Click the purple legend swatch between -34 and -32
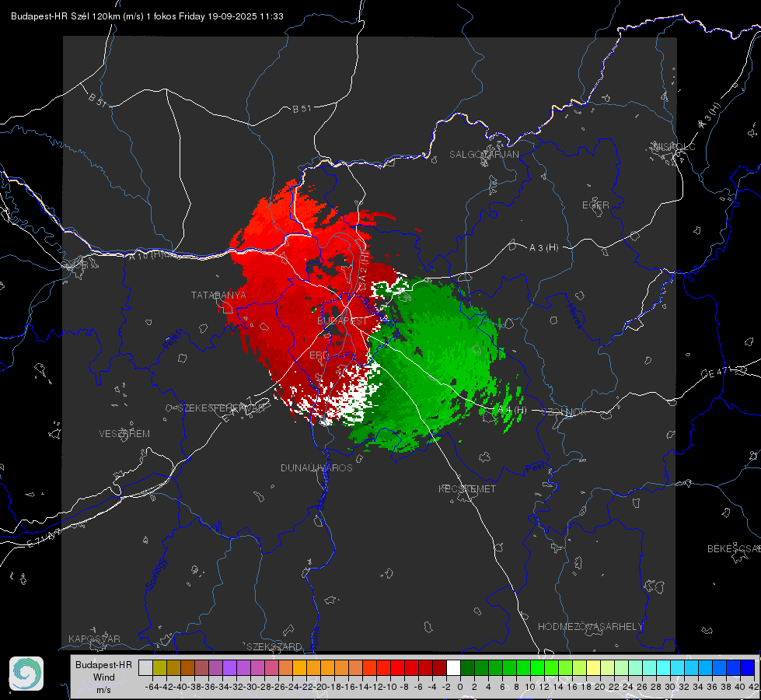The height and width of the screenshot is (700, 761). (x=229, y=667)
